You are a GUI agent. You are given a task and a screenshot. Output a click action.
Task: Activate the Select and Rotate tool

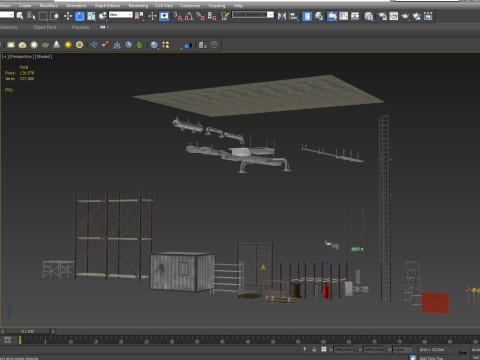coord(80,16)
